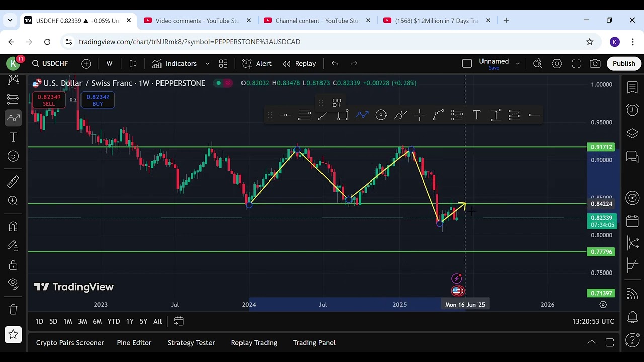Image resolution: width=644 pixels, height=362 pixels.
Task: Open indicator templates grid icon
Action: click(223, 64)
